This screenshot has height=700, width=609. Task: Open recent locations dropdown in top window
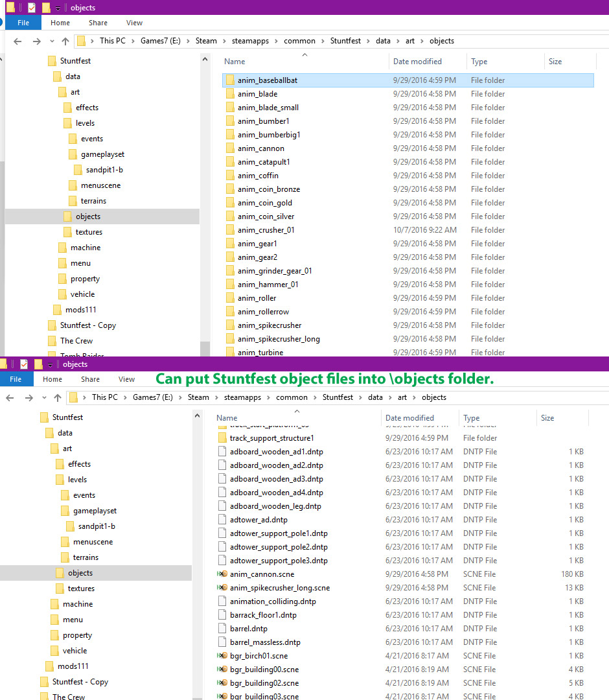tap(52, 41)
